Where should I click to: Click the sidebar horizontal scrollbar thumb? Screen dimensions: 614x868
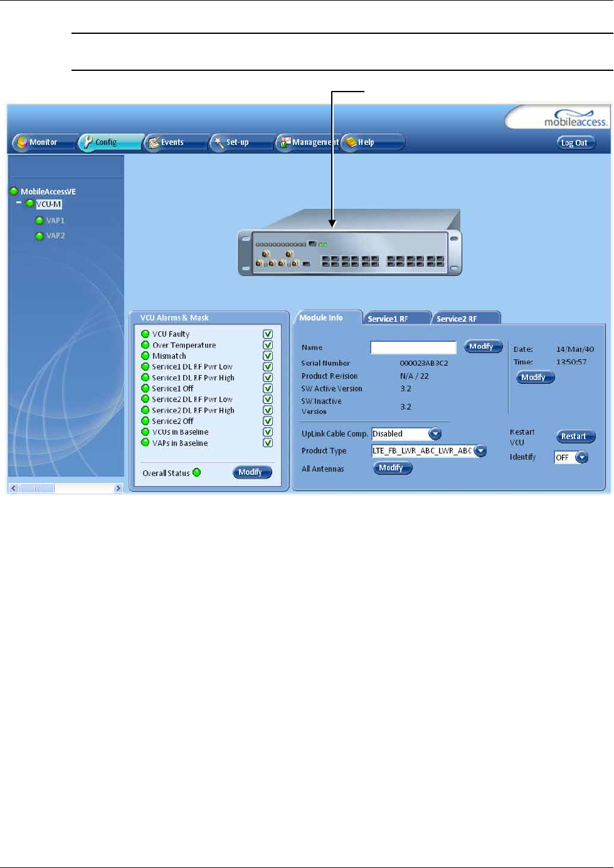36,488
